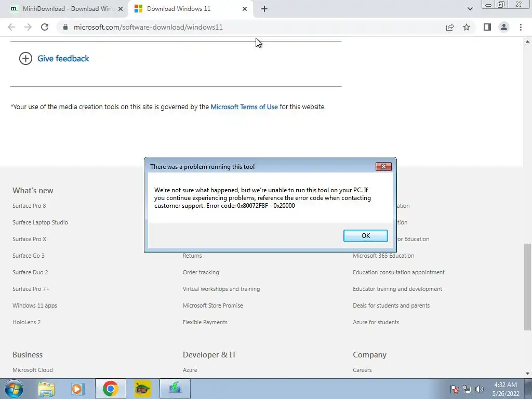The image size is (532, 399).
Task: Open the browser side panel icon
Action: 487,27
